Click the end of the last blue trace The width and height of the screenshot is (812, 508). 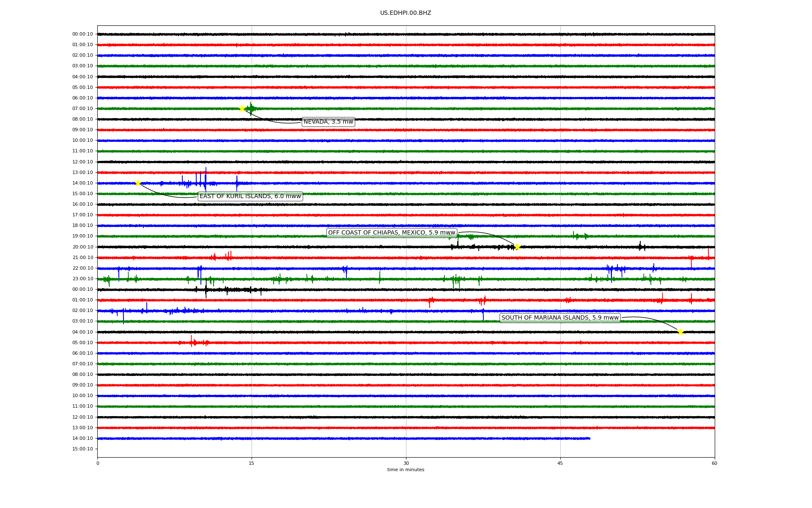590,439
